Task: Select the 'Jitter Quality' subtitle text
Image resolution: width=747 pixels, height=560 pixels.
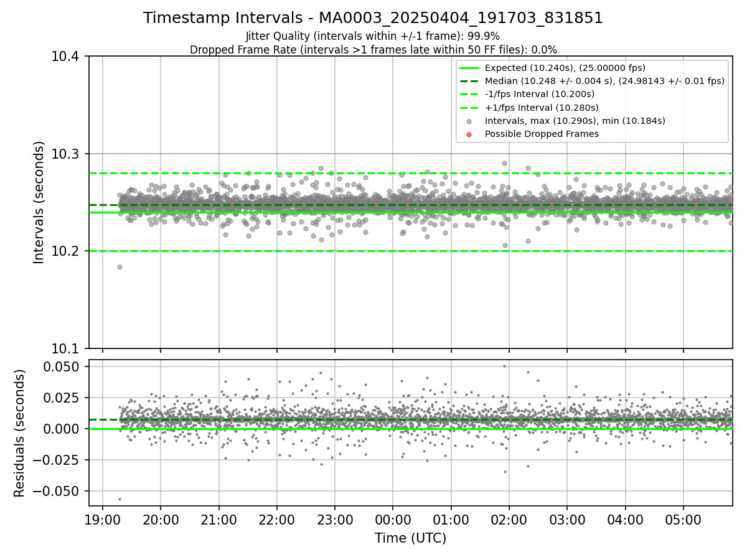Action: [374, 36]
